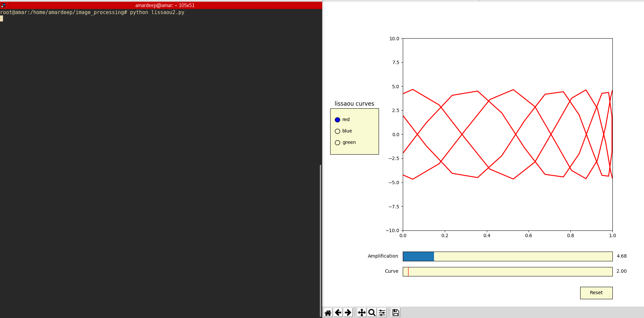644x318 pixels.
Task: Go back to previous view arrow
Action: point(338,313)
